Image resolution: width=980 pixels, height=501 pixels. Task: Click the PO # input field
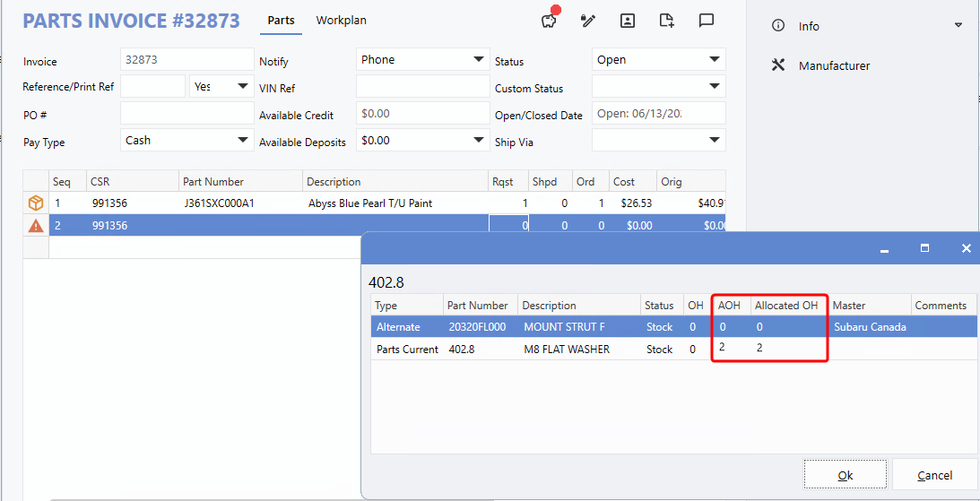(x=186, y=114)
